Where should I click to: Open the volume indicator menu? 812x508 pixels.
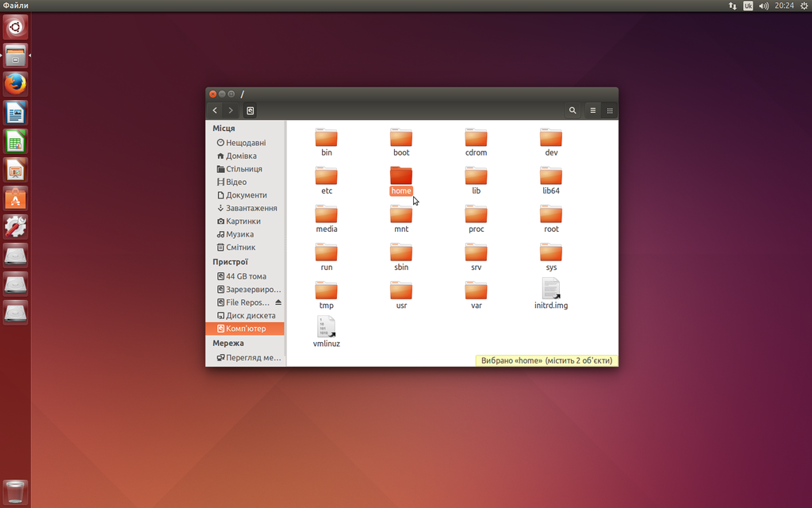point(762,6)
